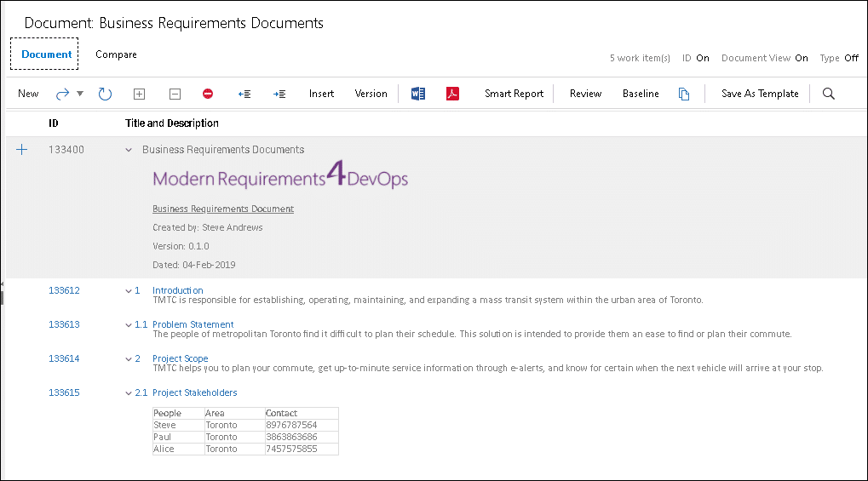868x481 pixels.
Task: Click the redo/share arrow icon in toolbar
Action: 62,94
